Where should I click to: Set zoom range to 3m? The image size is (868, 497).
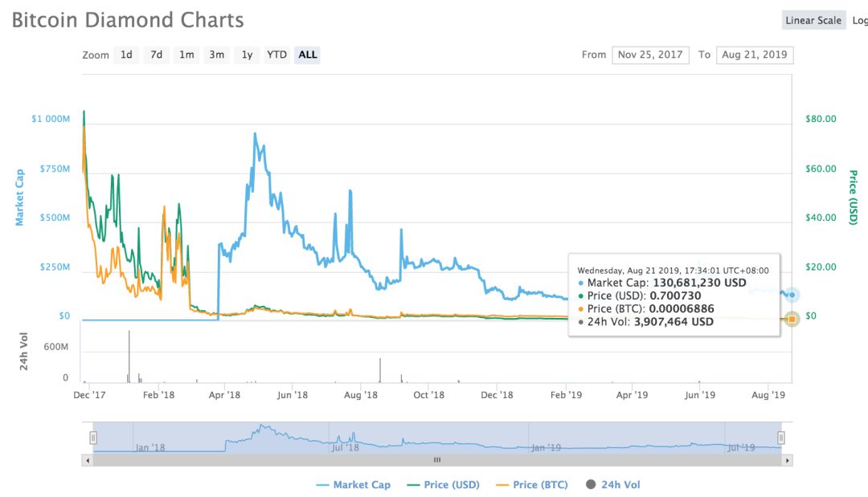(x=216, y=55)
